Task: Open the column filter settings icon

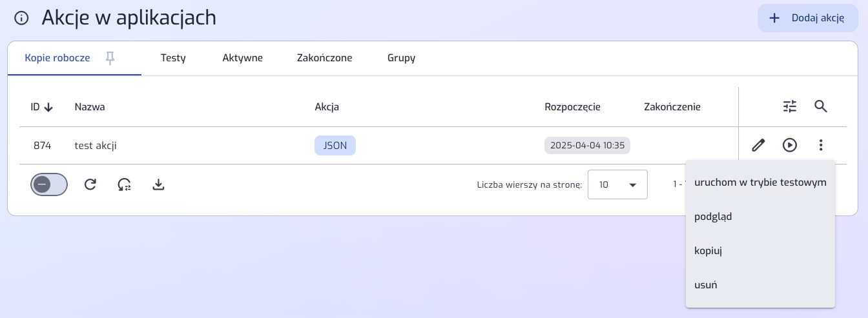Action: click(x=790, y=107)
